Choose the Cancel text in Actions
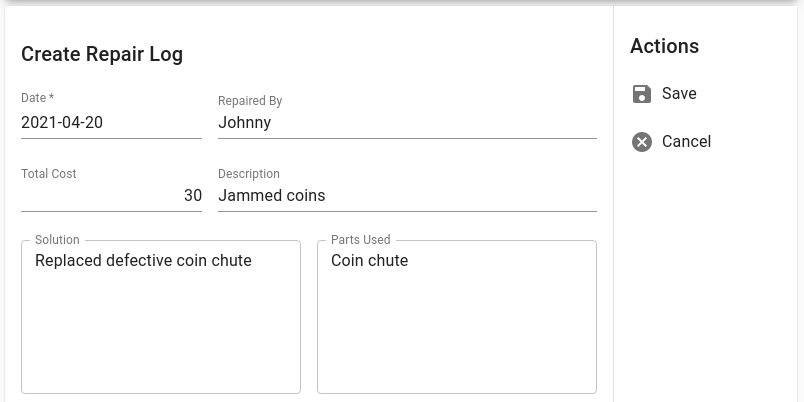804x402 pixels. [x=686, y=142]
